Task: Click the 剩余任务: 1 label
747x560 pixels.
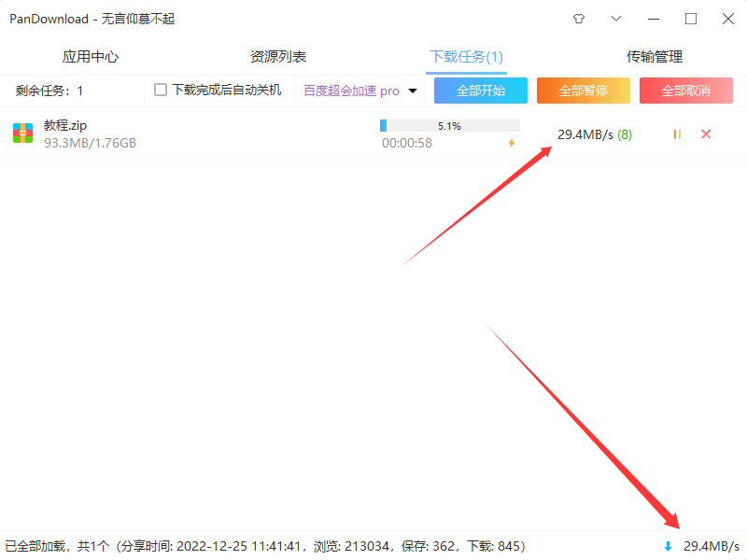Action: click(49, 91)
